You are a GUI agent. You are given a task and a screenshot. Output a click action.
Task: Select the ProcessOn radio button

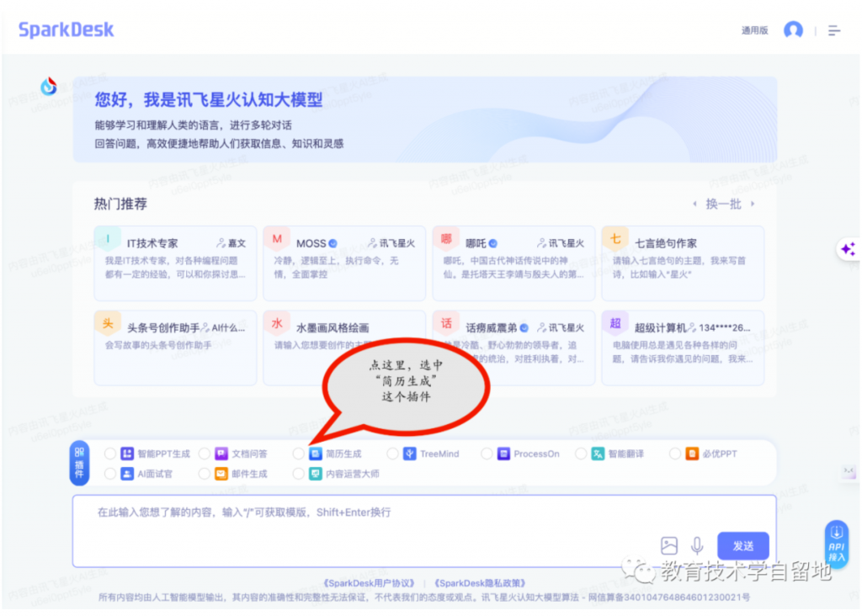coord(487,454)
